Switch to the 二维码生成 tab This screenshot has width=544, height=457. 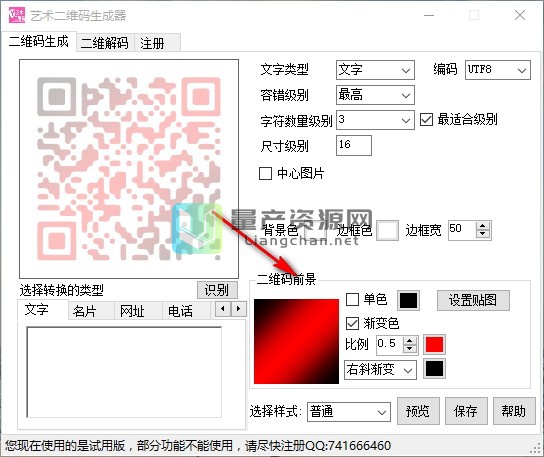click(x=38, y=42)
